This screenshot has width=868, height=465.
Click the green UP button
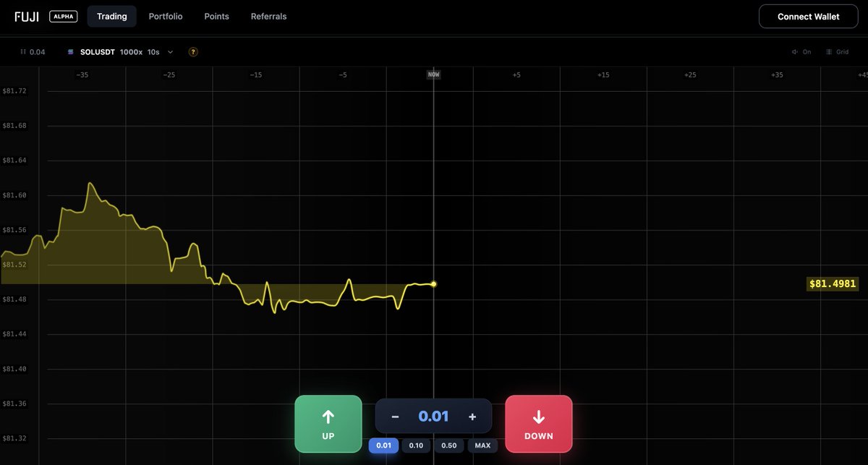(328, 424)
